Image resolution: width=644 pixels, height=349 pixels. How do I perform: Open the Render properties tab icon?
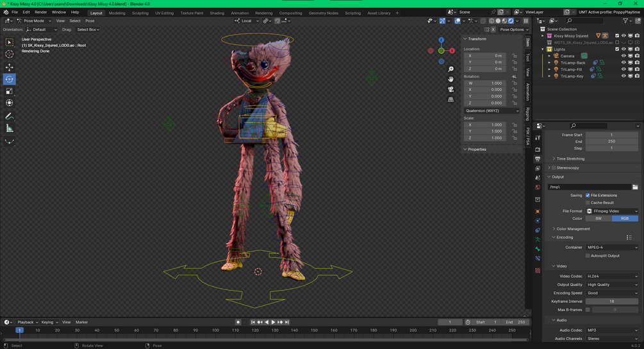coord(538,149)
